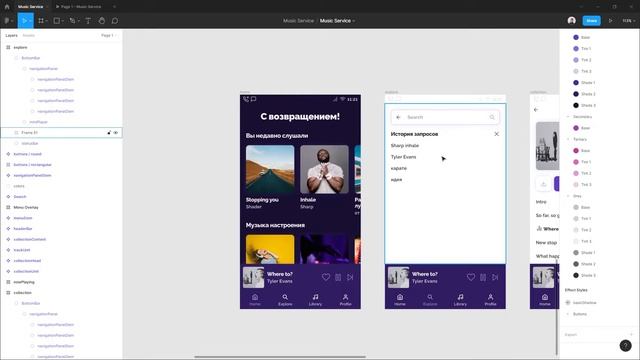
Task: Select the Comment tool
Action: (115, 20)
